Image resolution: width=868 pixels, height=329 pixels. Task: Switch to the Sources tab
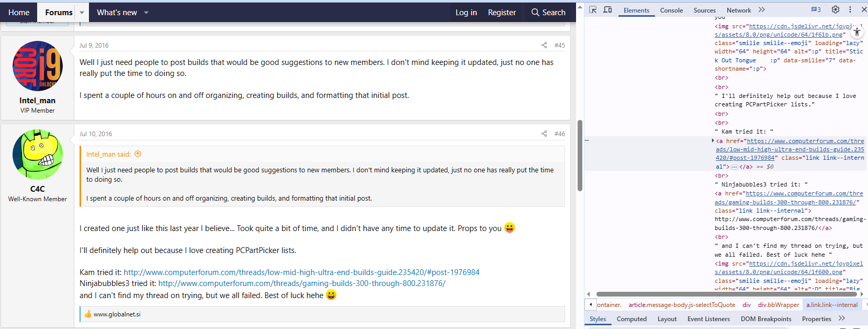tap(705, 10)
